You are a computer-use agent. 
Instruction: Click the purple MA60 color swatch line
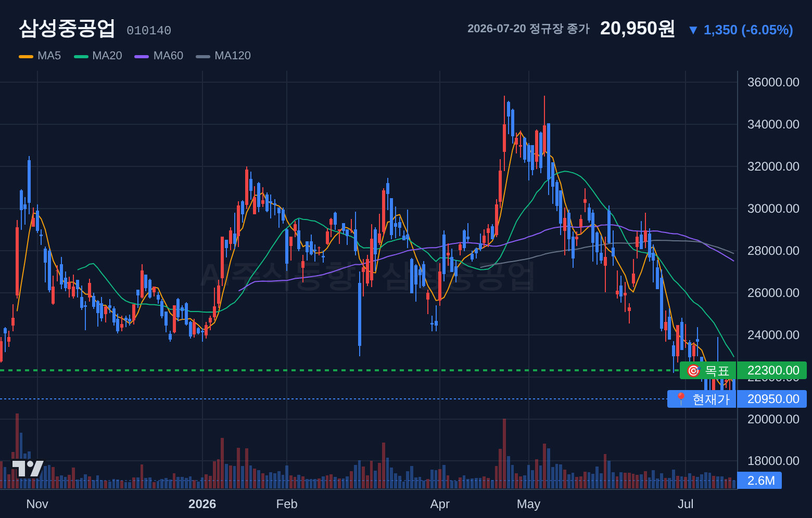142,56
